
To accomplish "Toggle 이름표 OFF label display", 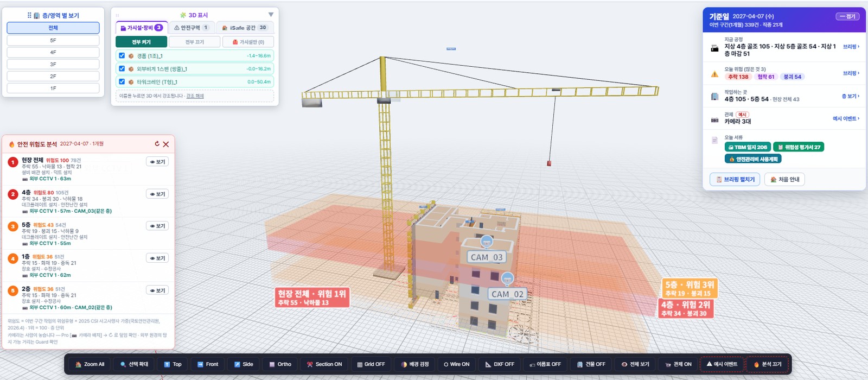I will (545, 364).
